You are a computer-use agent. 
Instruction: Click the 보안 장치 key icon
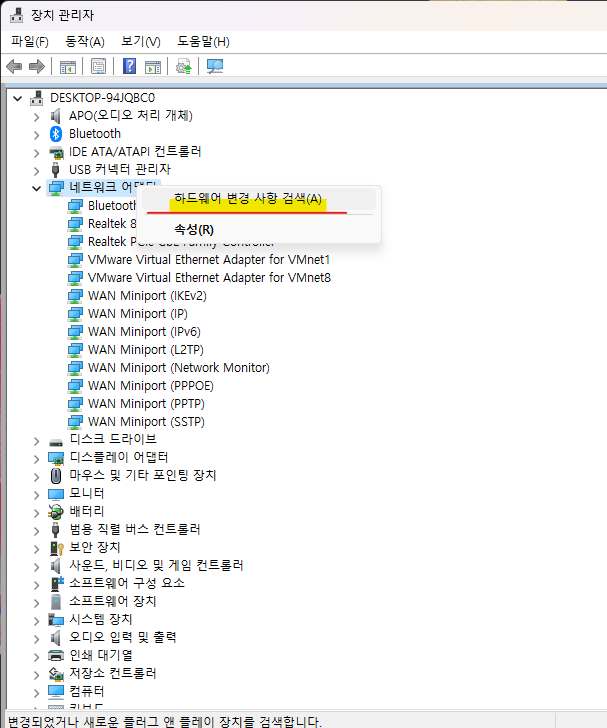click(56, 548)
